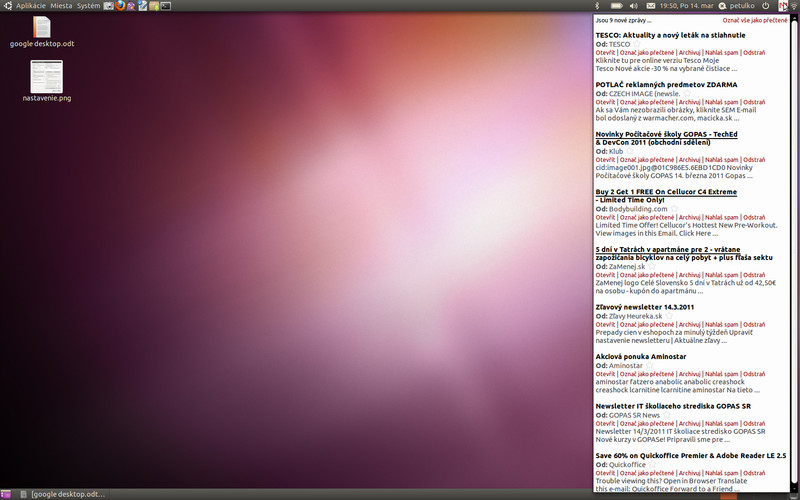Delete the Aminostar message with Odstraň

(x=754, y=374)
